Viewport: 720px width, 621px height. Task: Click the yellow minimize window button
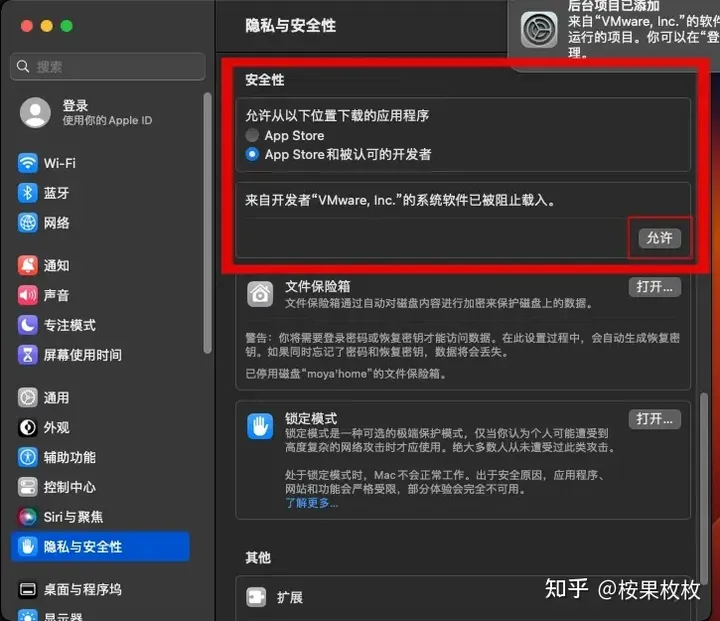coord(46,26)
